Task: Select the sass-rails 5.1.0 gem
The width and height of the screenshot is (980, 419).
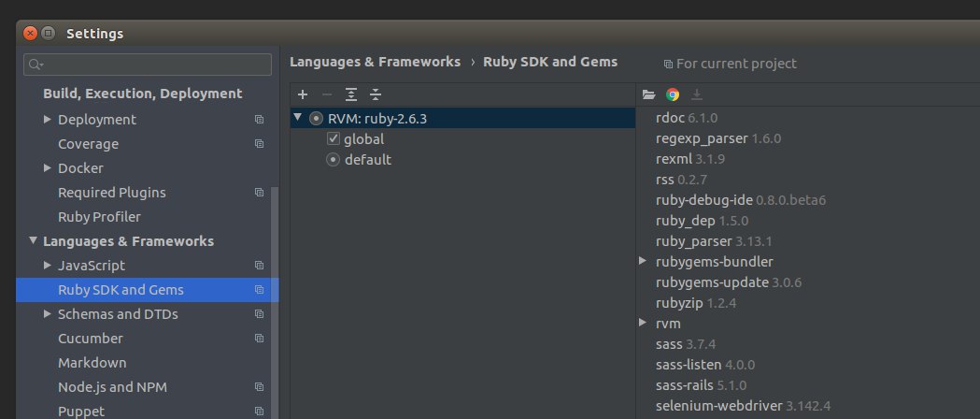Action: (701, 385)
